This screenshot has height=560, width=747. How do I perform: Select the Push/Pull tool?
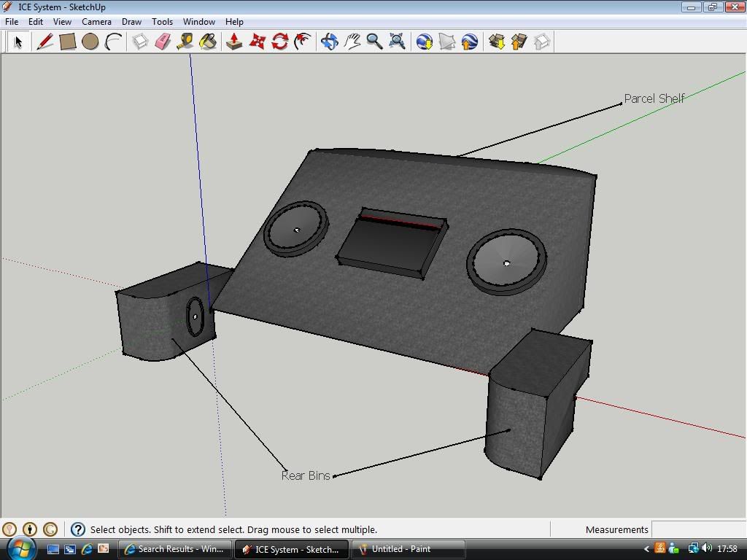click(x=234, y=42)
